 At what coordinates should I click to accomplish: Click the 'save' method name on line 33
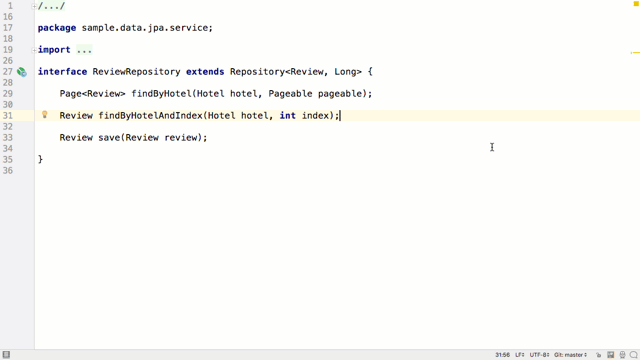tap(109, 138)
